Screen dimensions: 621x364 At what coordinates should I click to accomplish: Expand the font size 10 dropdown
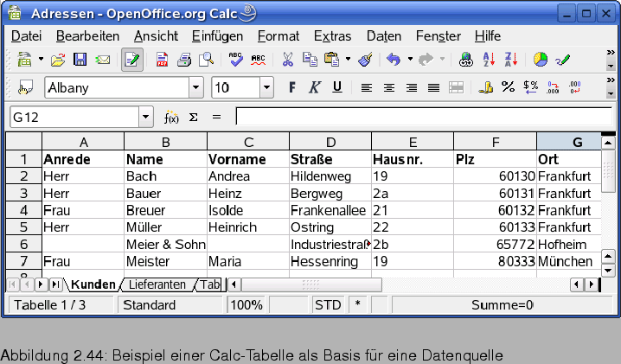point(266,87)
